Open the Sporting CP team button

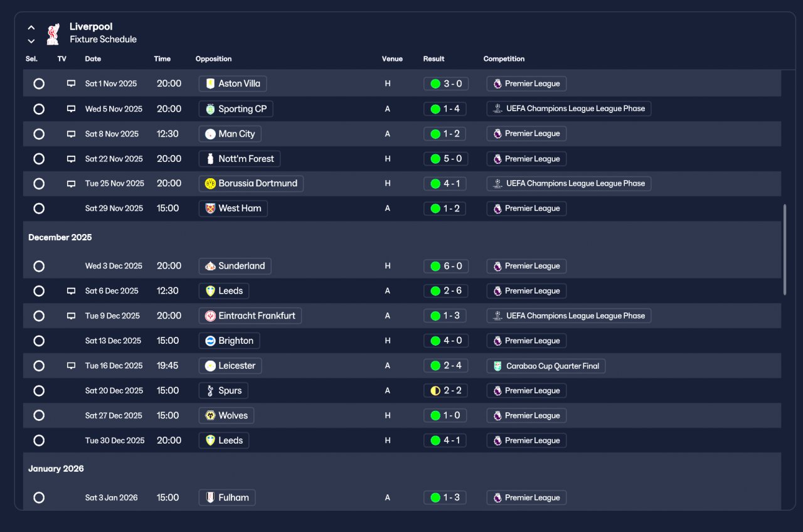(x=236, y=109)
